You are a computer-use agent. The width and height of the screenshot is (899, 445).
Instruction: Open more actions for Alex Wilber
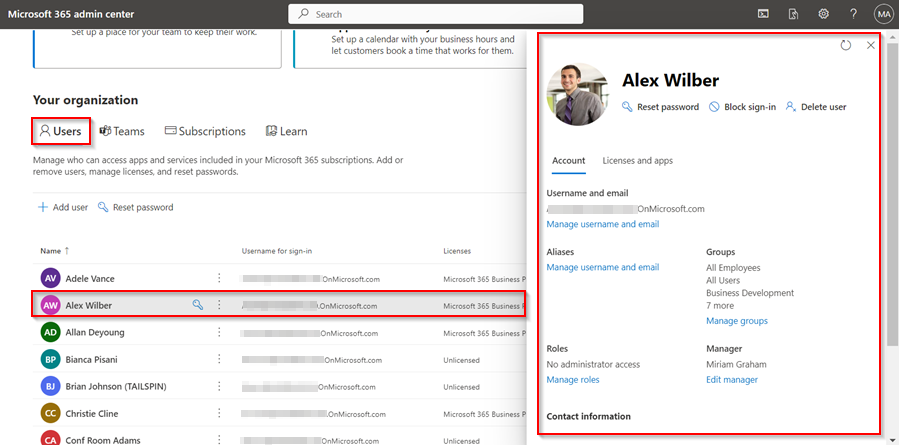point(219,305)
